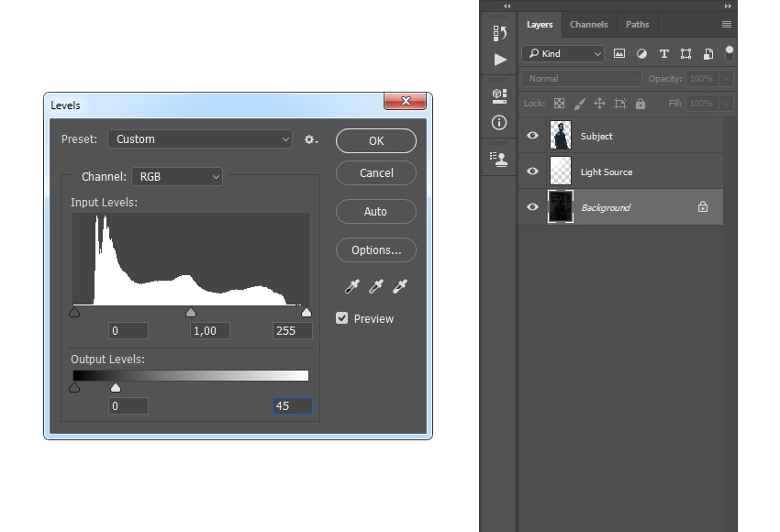Click the Auto button

click(x=375, y=212)
